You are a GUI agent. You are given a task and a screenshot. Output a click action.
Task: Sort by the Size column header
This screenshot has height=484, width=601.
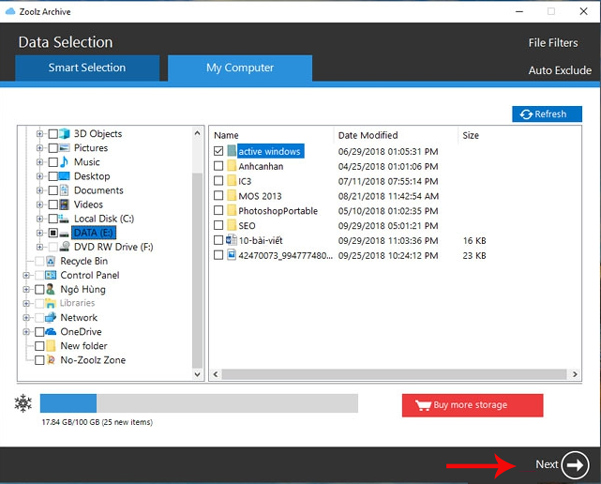click(x=470, y=135)
